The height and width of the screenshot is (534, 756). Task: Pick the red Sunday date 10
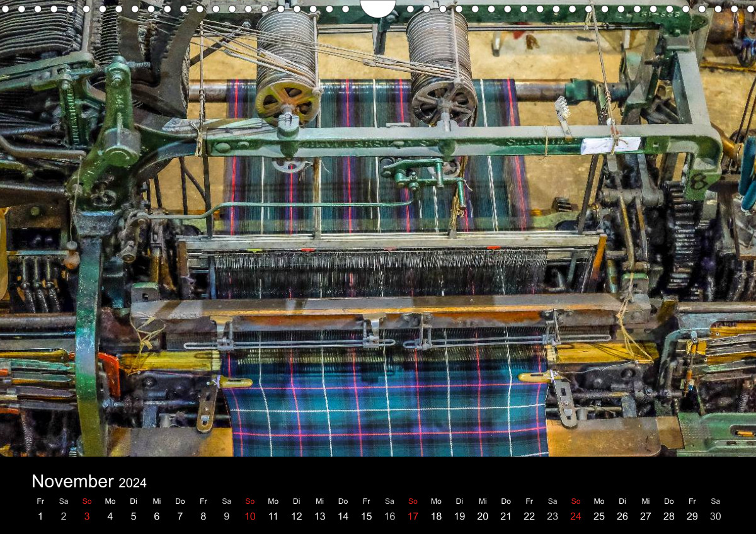(x=250, y=516)
